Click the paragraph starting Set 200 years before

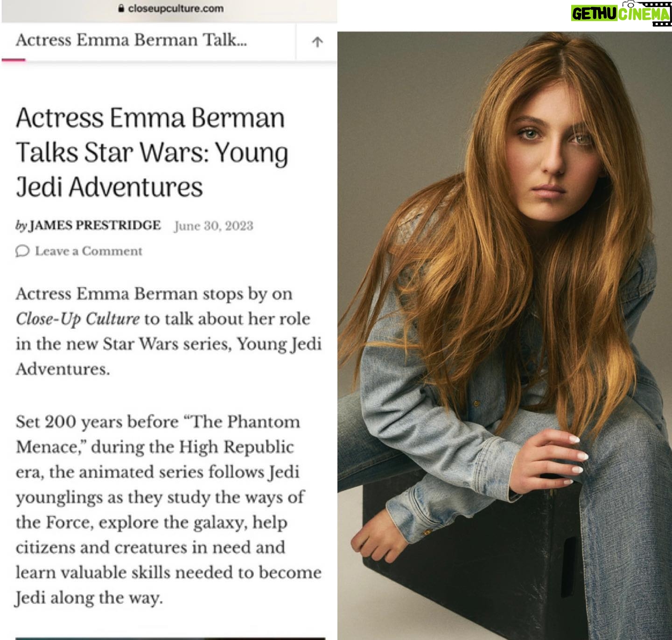tap(168, 509)
